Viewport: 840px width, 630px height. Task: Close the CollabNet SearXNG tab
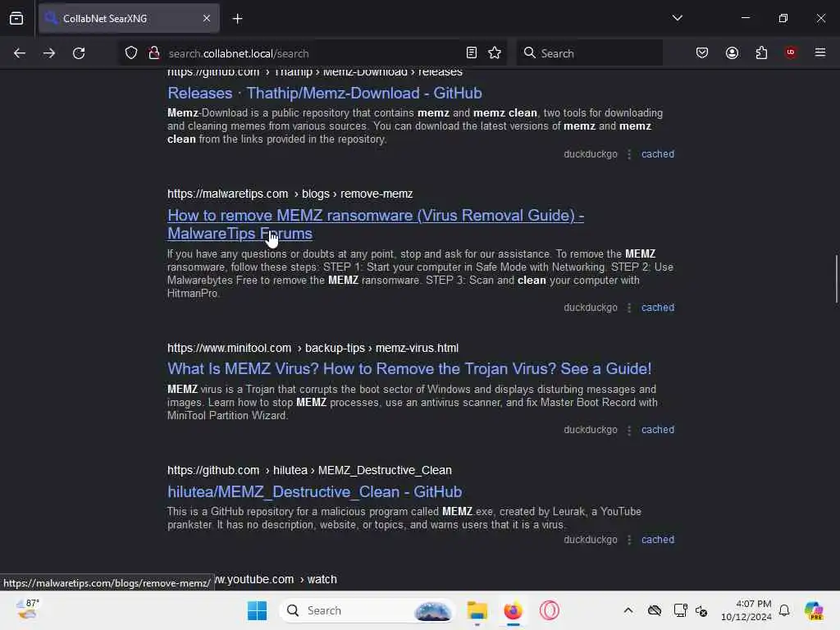point(207,18)
